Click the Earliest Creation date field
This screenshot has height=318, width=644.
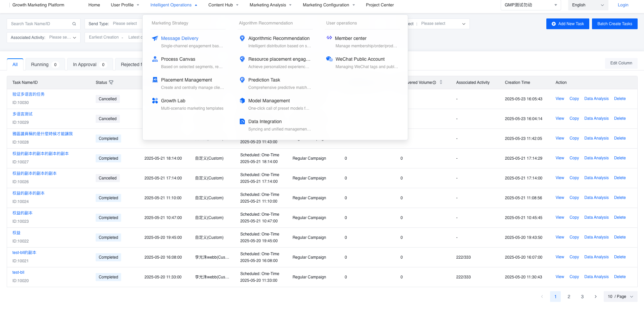[104, 37]
